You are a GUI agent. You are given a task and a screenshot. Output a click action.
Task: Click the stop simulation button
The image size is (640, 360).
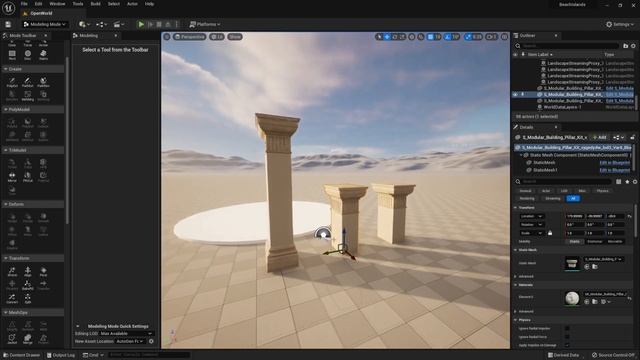159,24
